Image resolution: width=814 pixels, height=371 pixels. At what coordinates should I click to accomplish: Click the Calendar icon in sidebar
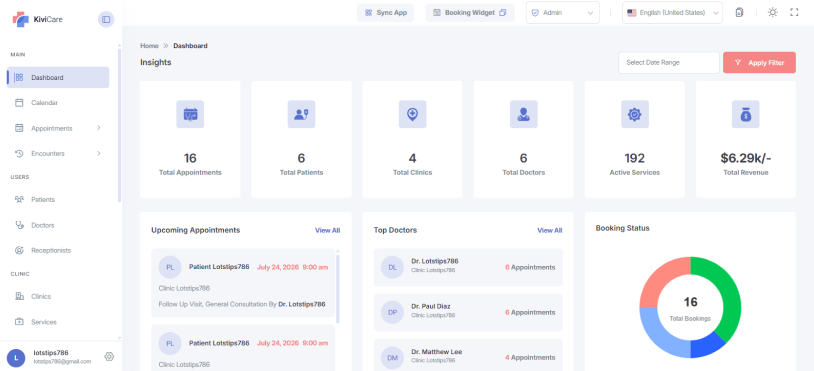tap(19, 103)
